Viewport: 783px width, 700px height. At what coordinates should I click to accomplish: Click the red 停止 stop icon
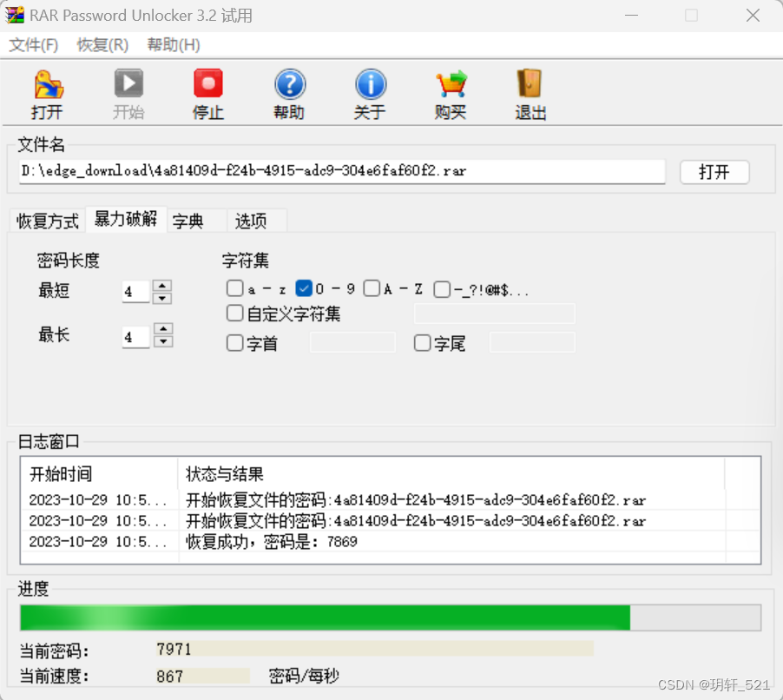click(208, 83)
